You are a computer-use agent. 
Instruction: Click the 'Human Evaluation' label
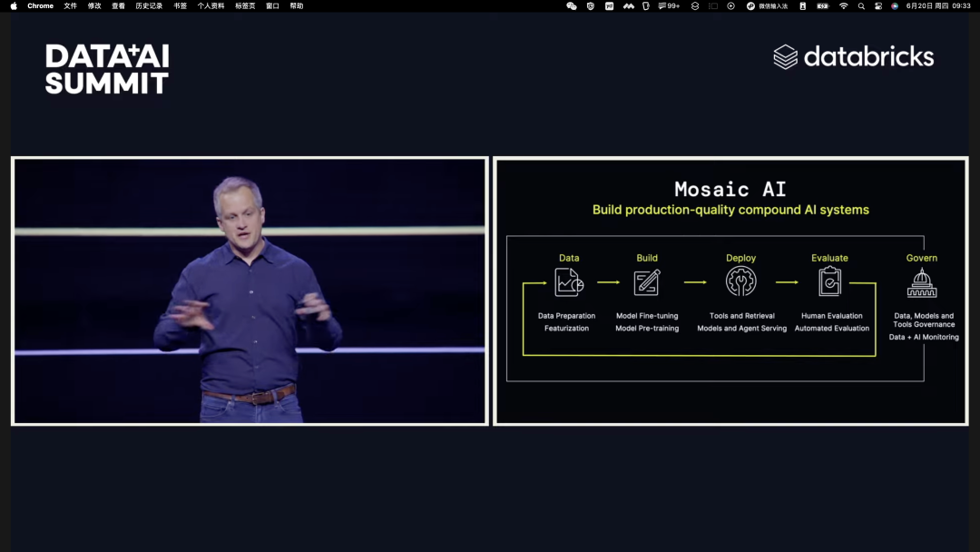pos(832,316)
